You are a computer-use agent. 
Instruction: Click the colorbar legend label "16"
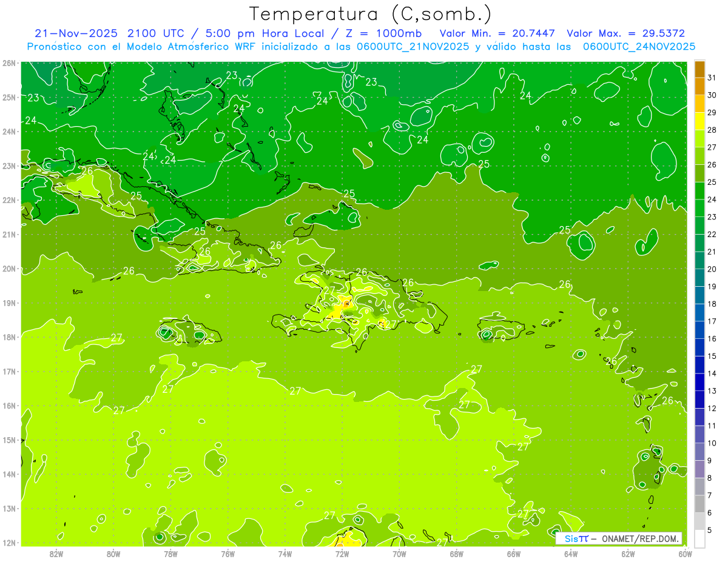click(x=712, y=339)
